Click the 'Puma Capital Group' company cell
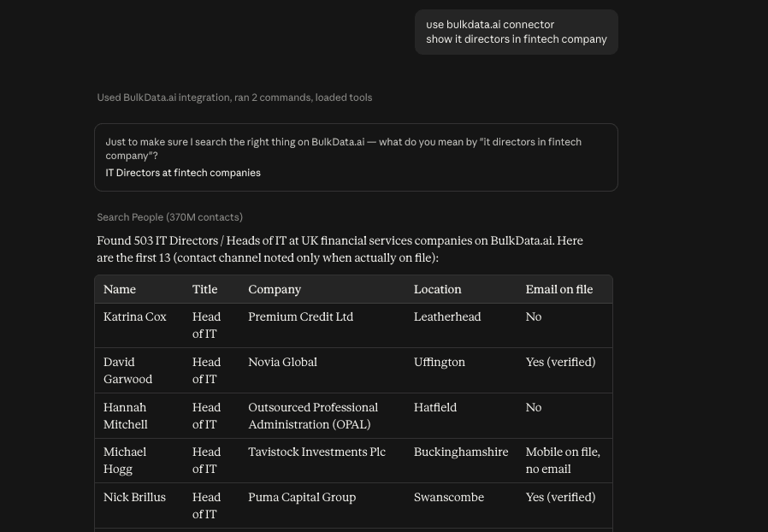 (302, 497)
